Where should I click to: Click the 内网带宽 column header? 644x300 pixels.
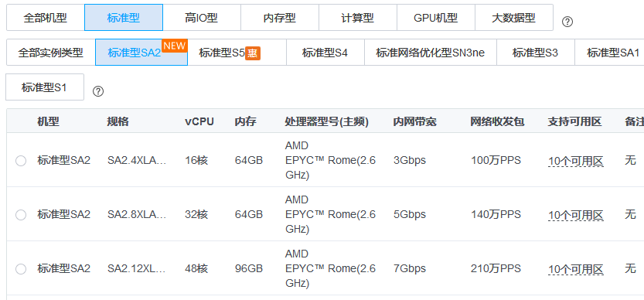415,121
